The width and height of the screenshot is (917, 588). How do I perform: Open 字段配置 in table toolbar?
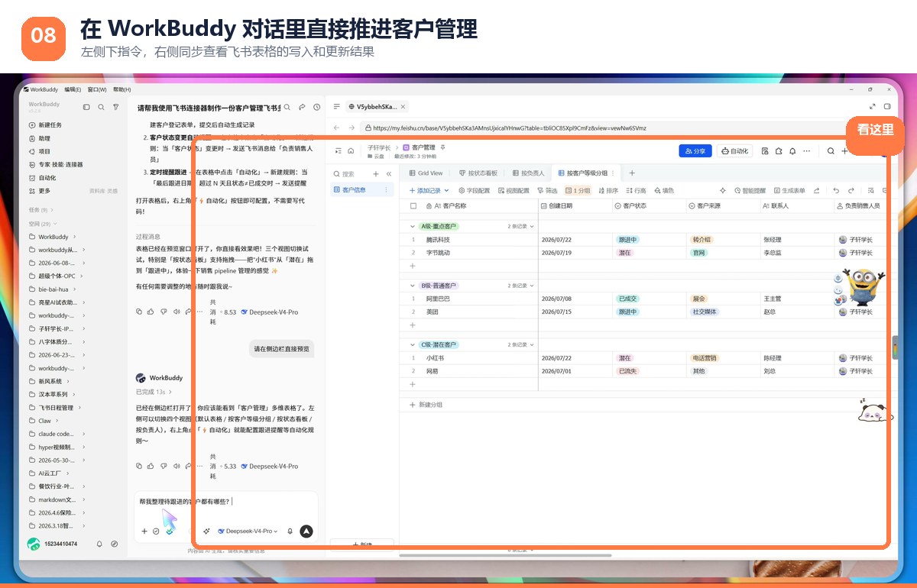coord(474,191)
